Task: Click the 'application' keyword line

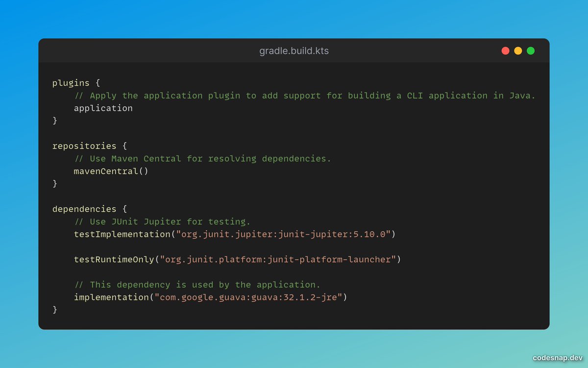Action: 103,108
